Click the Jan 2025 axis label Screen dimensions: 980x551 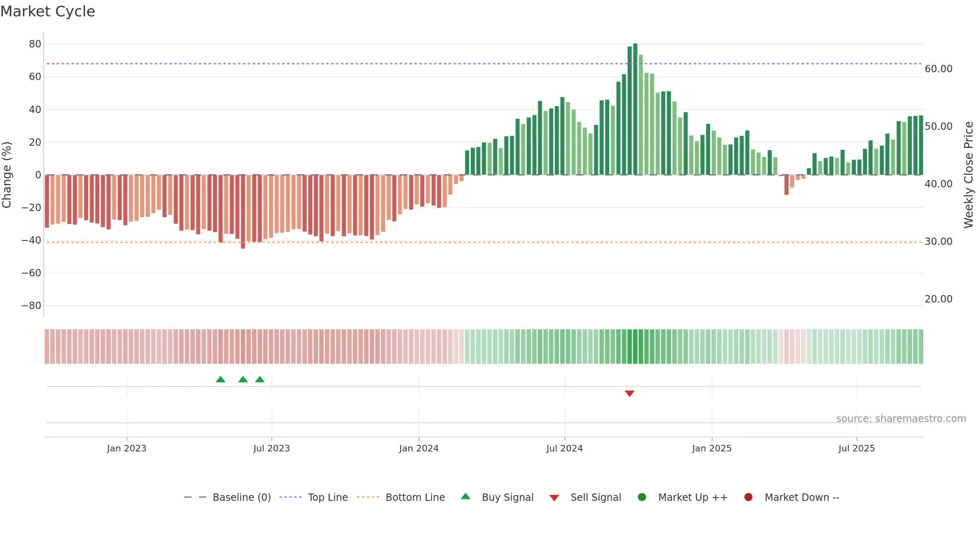pyautogui.click(x=712, y=448)
